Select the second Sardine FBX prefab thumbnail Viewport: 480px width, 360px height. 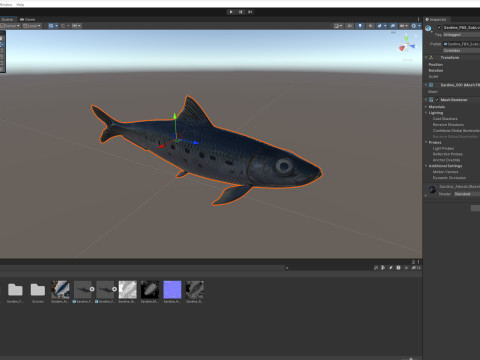[x=105, y=289]
